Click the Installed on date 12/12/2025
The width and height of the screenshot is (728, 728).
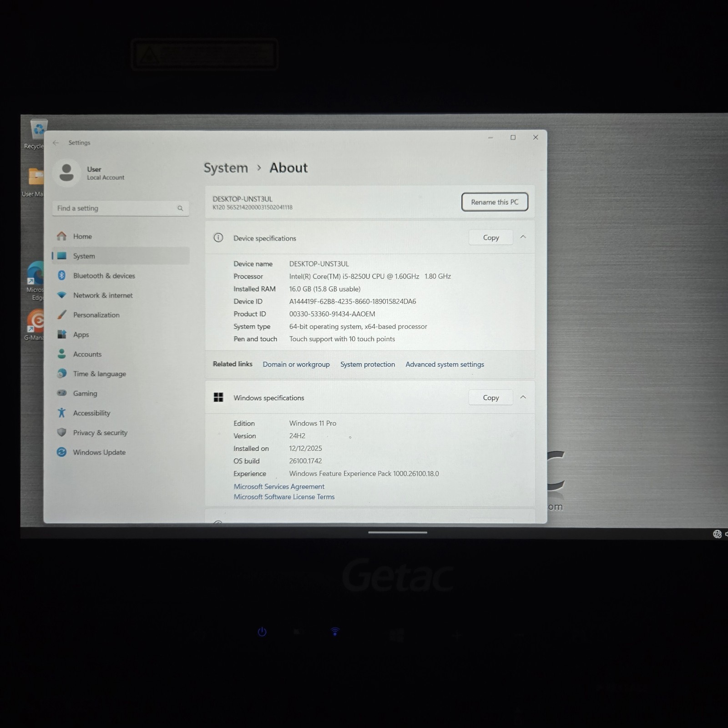tap(305, 449)
